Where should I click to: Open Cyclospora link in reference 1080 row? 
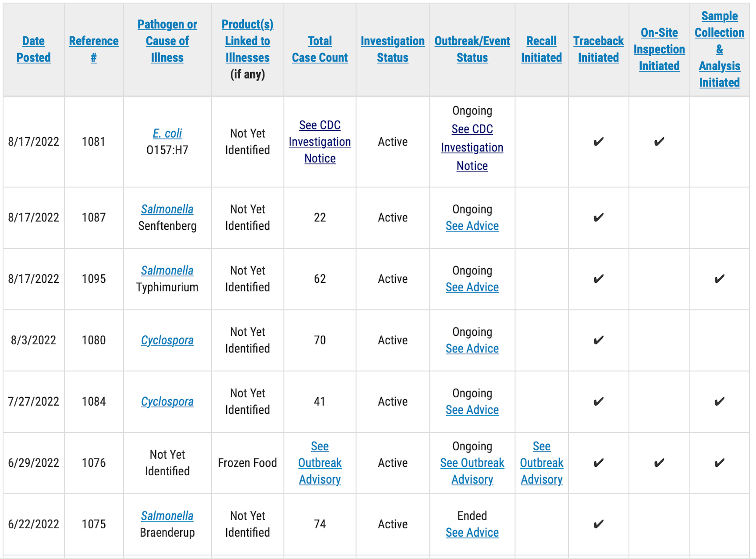tap(167, 340)
